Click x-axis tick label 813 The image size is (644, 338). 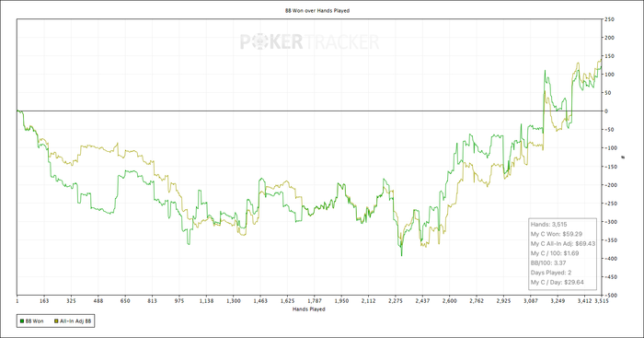[152, 301]
